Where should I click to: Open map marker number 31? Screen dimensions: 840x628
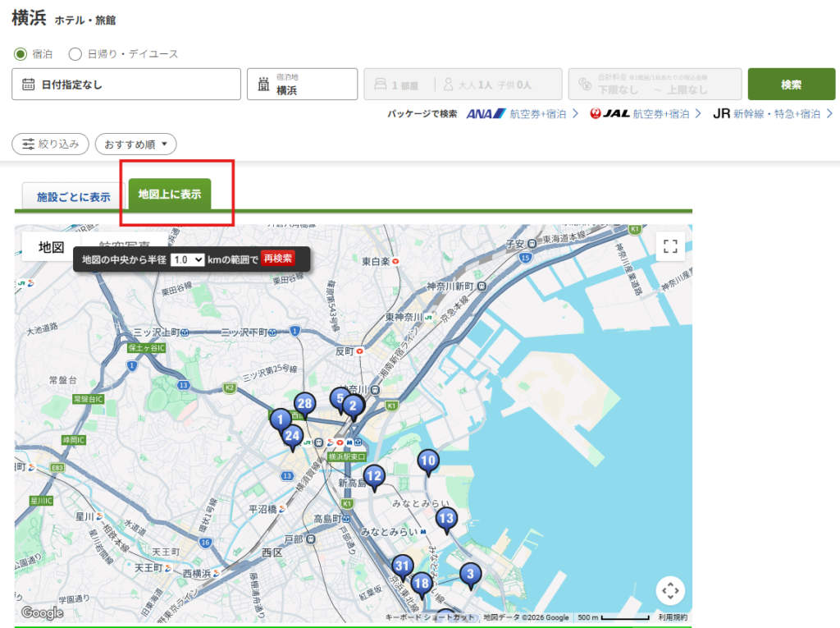pyautogui.click(x=402, y=566)
